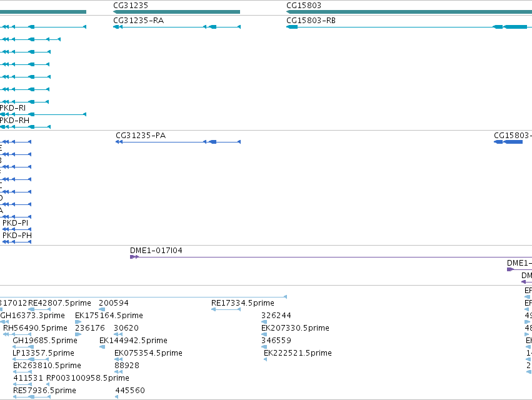Select the CG31235 gene bar
The height and width of the screenshot is (400, 532).
tap(176, 12)
